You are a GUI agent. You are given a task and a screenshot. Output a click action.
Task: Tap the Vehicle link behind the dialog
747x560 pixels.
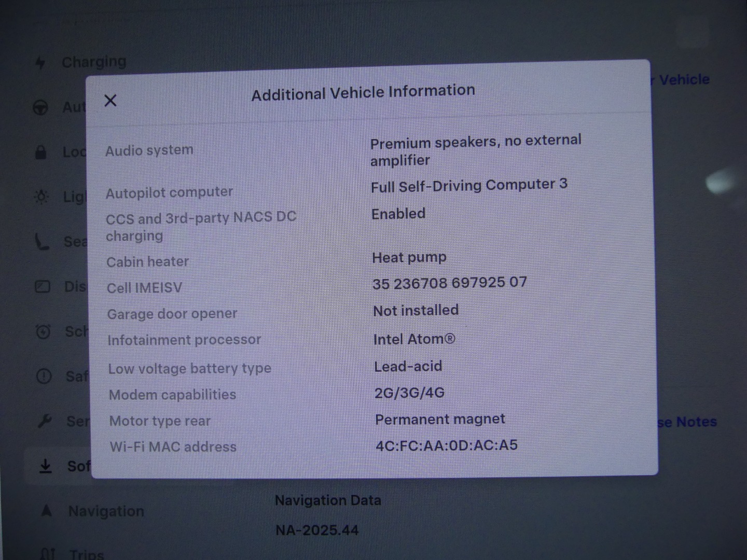coord(684,80)
